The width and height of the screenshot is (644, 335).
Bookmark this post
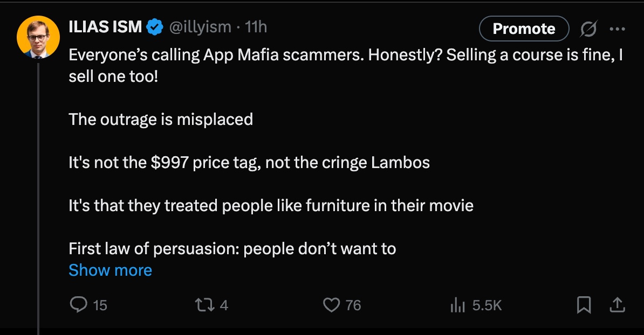coord(584,305)
